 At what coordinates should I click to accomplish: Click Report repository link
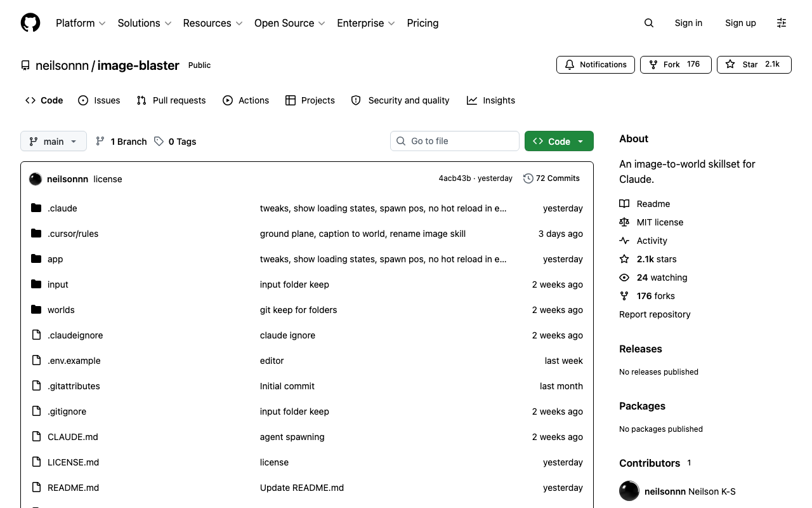pyautogui.click(x=655, y=314)
